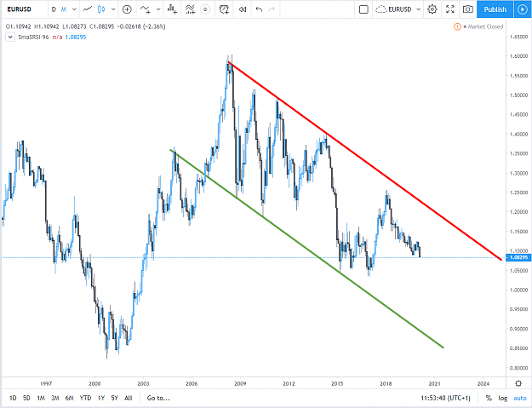
Task: Open Chart Settings gear in top toolbar
Action: click(432, 9)
